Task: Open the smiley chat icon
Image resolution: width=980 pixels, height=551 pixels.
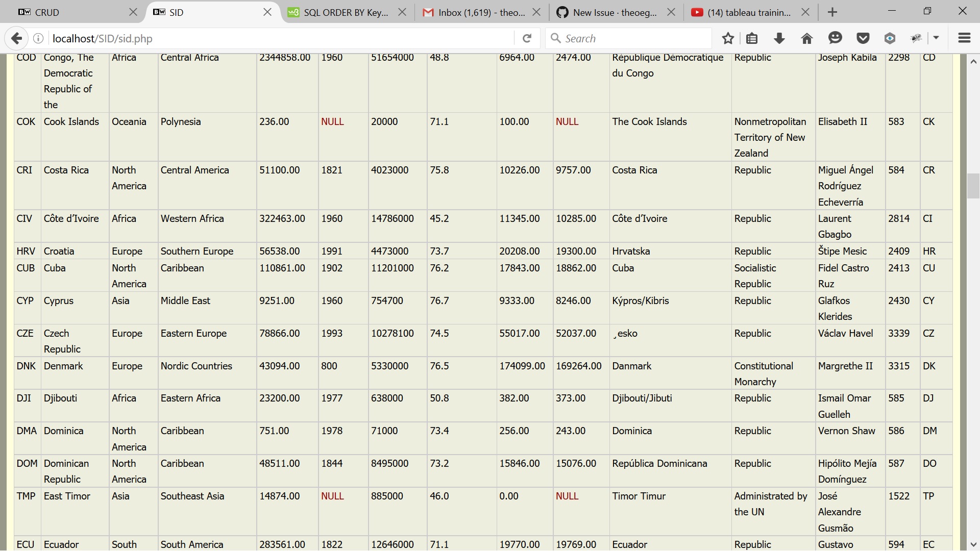Action: [835, 38]
